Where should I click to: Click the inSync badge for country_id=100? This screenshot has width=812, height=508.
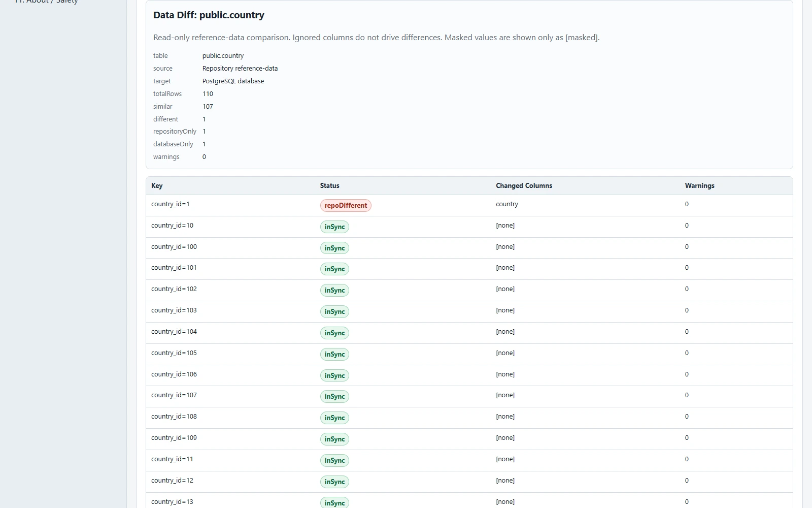(334, 248)
